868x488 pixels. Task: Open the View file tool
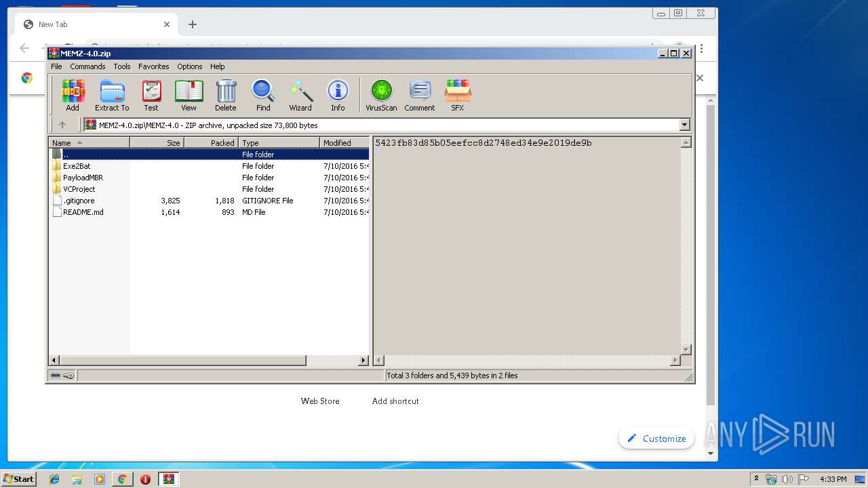click(189, 95)
